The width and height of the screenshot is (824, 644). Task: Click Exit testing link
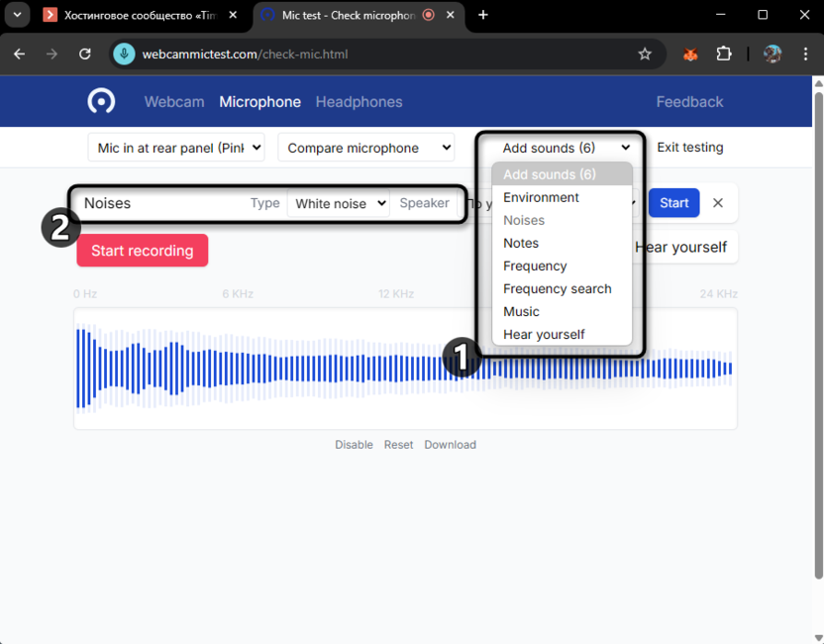click(x=689, y=148)
